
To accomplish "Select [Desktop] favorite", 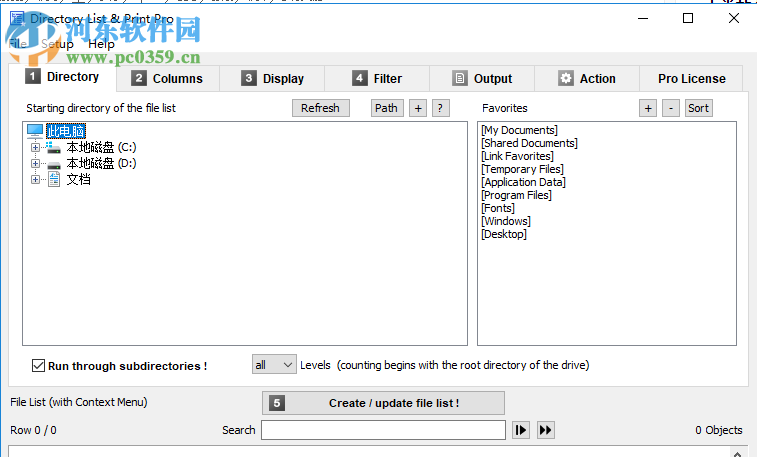I will [x=504, y=235].
